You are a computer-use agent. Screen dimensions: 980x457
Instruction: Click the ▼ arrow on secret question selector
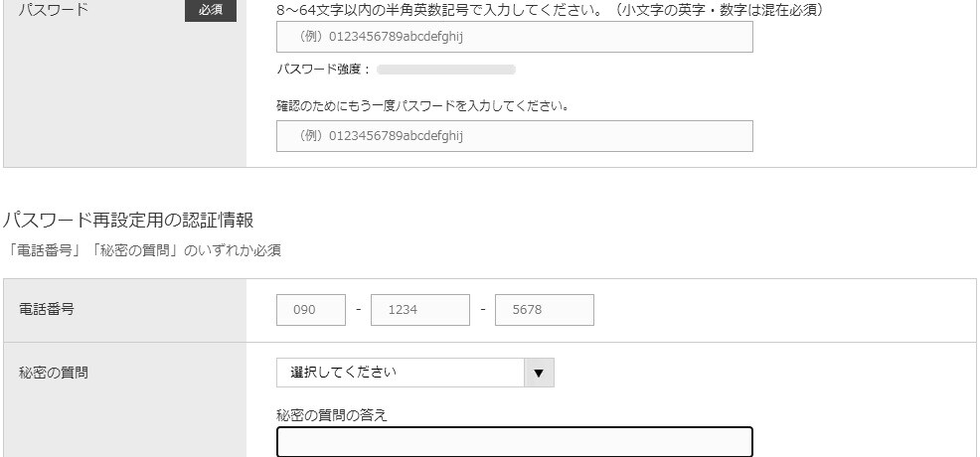[x=539, y=373]
